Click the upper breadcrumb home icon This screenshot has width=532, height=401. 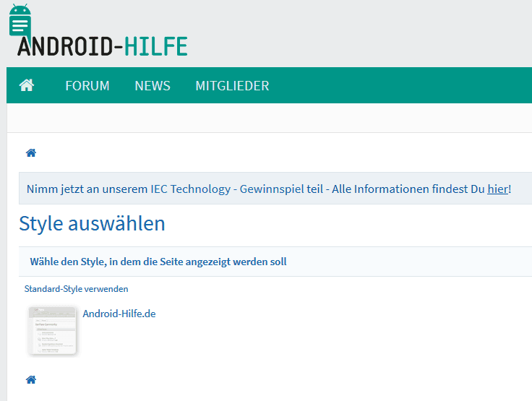[31, 153]
